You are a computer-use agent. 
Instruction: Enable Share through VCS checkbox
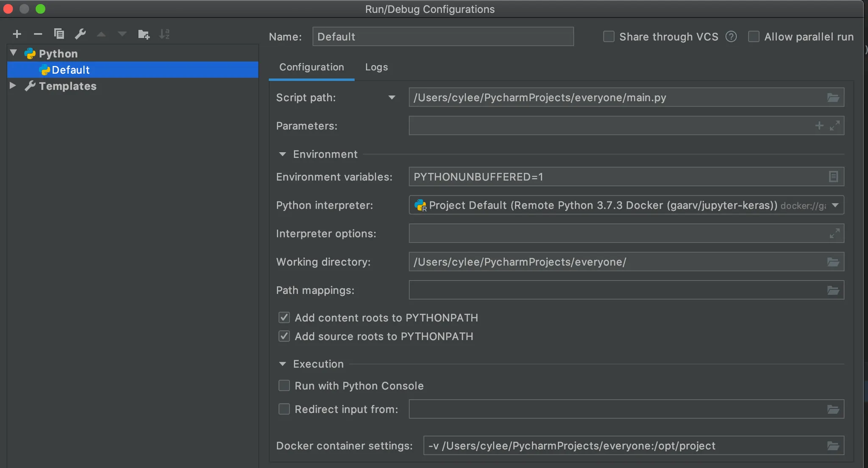click(609, 37)
